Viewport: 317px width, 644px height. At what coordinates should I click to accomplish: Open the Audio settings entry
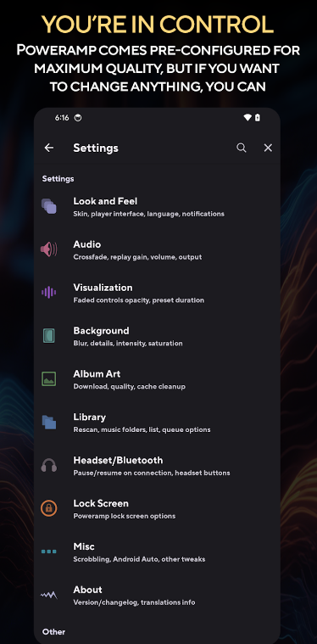click(157, 249)
